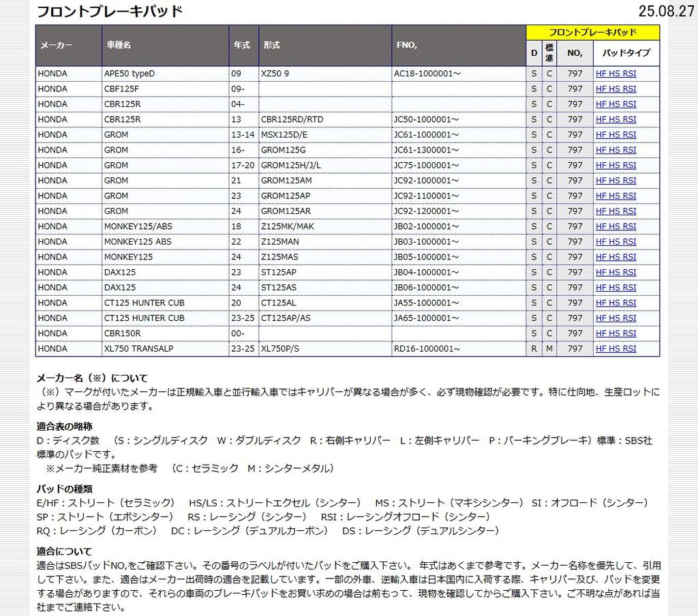Click the XL750 TRANSALP model name cell

click(x=138, y=349)
